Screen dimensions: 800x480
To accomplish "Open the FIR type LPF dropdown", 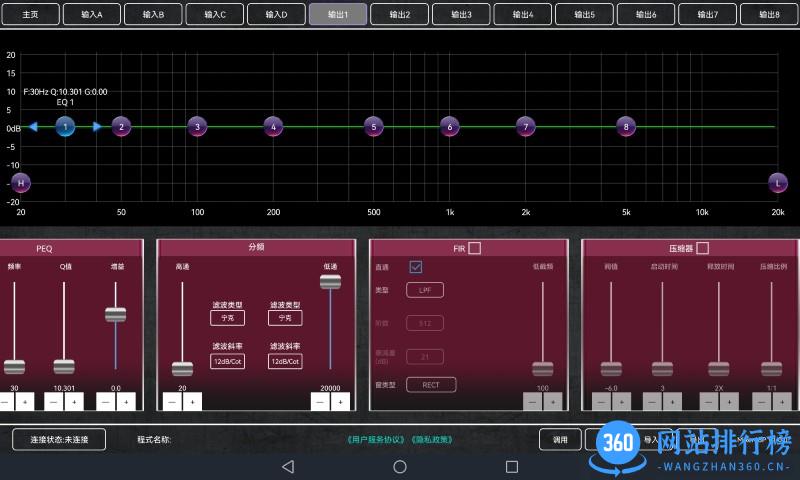I will pos(424,290).
